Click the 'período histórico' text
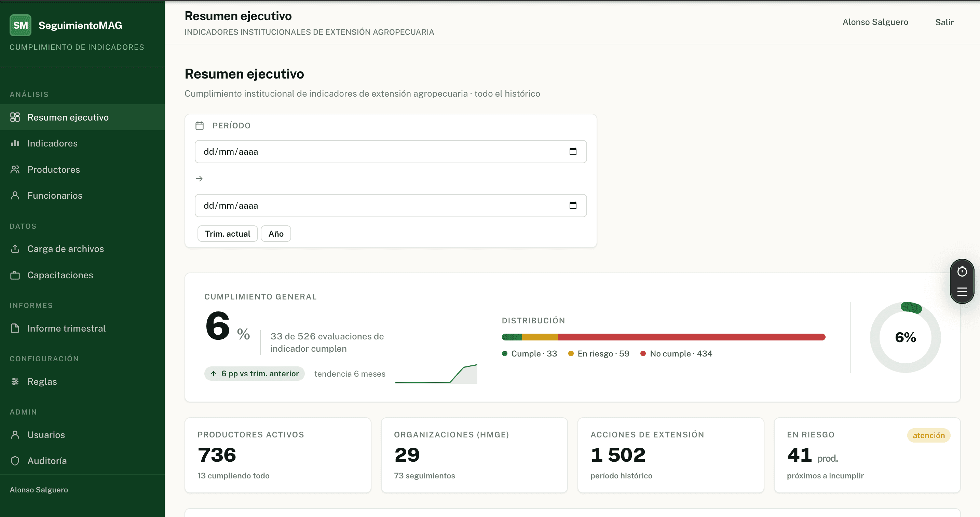 click(x=621, y=476)
